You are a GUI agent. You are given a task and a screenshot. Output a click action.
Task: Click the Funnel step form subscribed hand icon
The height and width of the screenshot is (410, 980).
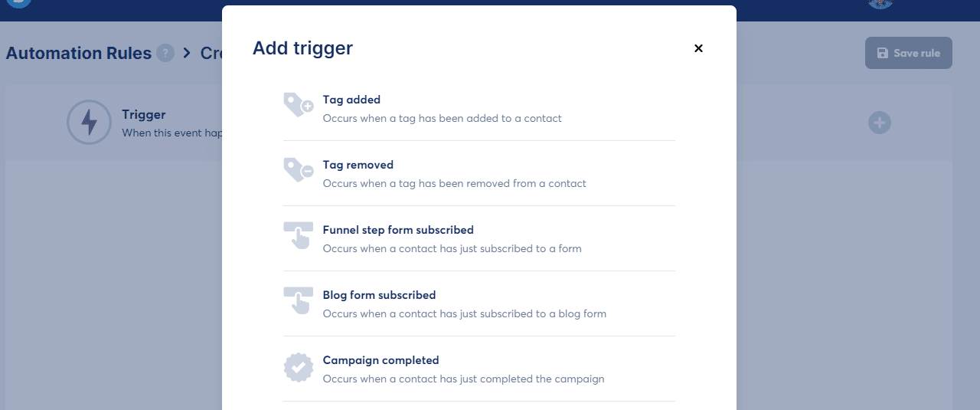[298, 235]
